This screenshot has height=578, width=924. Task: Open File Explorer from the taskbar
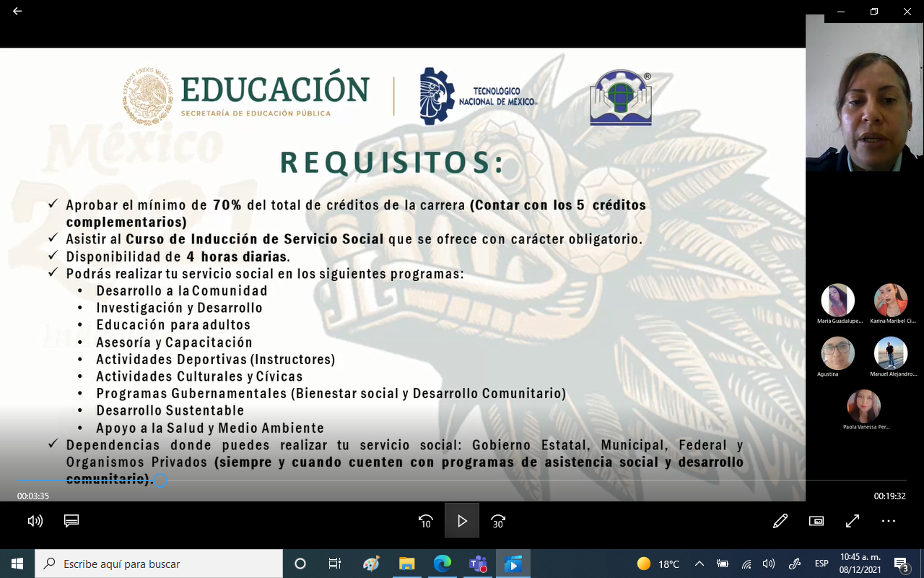pos(406,564)
